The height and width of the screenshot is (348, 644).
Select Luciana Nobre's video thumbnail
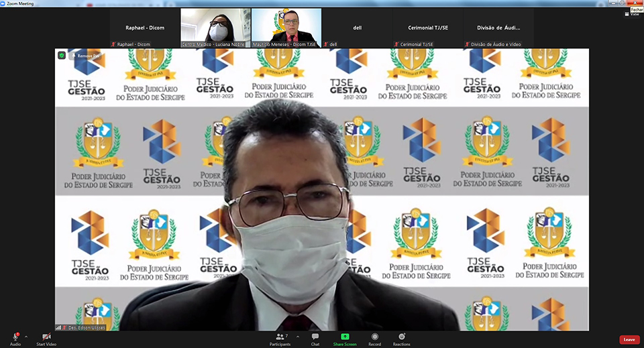click(x=215, y=27)
